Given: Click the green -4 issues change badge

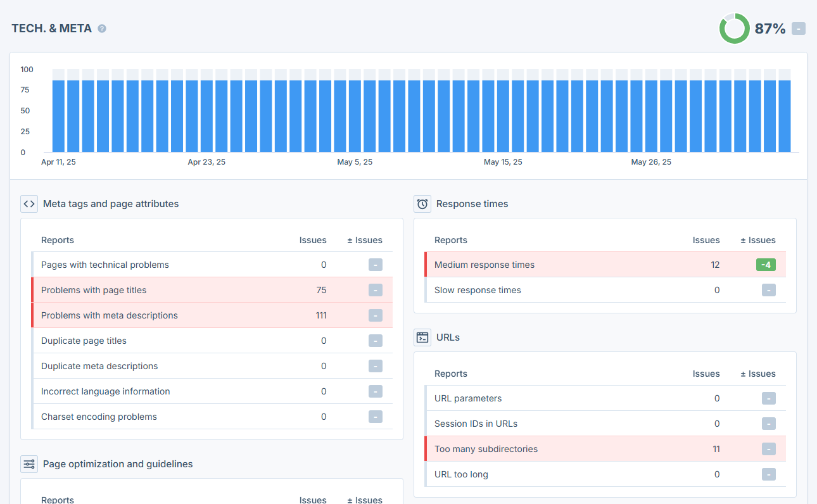Looking at the screenshot, I should (x=766, y=265).
